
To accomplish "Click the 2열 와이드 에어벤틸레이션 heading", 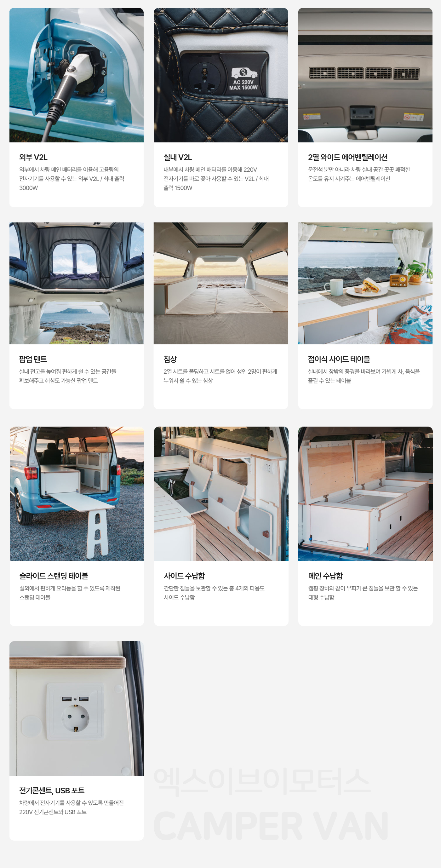I will tap(348, 157).
